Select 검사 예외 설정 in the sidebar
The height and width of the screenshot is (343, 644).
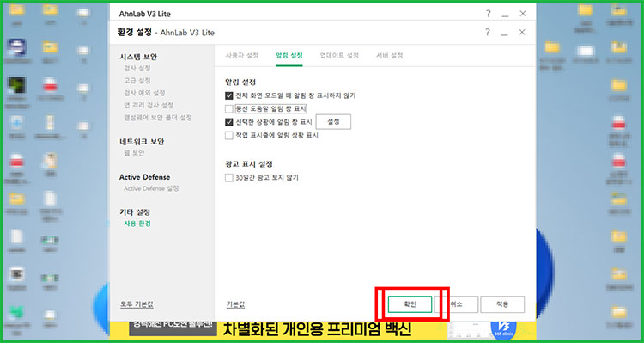[144, 93]
